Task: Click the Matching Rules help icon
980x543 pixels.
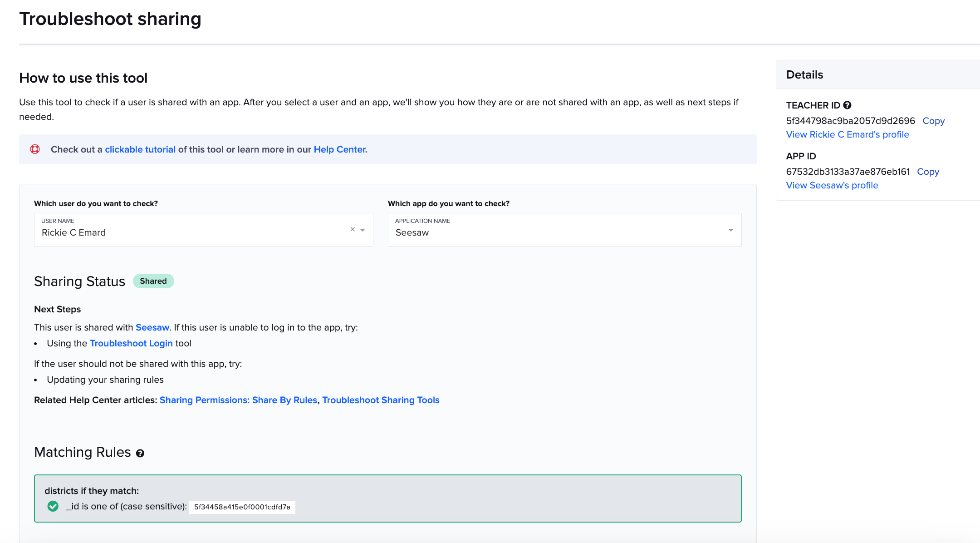Action: pos(140,453)
